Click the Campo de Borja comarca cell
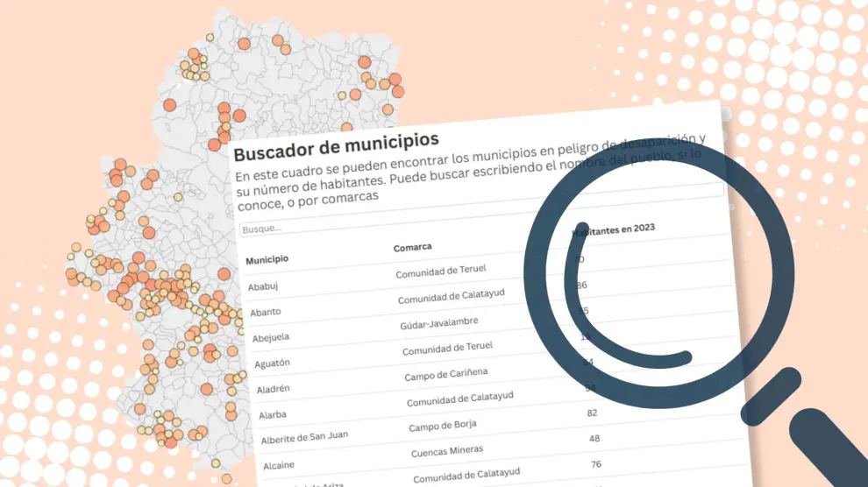This screenshot has height=487, width=868. [444, 427]
